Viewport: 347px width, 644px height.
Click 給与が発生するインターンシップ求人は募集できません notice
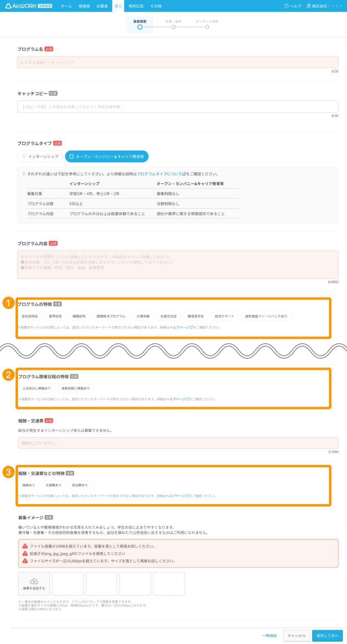(x=65, y=431)
